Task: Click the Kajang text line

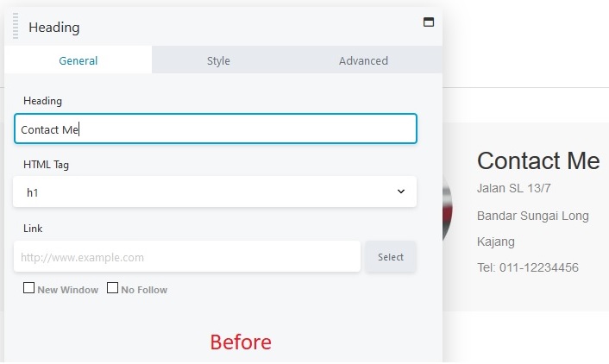Action: click(496, 242)
